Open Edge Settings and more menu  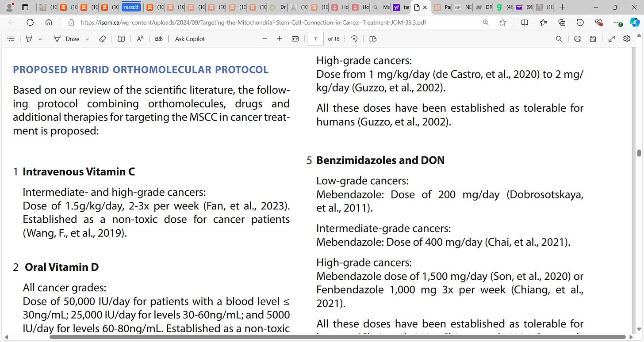click(x=618, y=23)
